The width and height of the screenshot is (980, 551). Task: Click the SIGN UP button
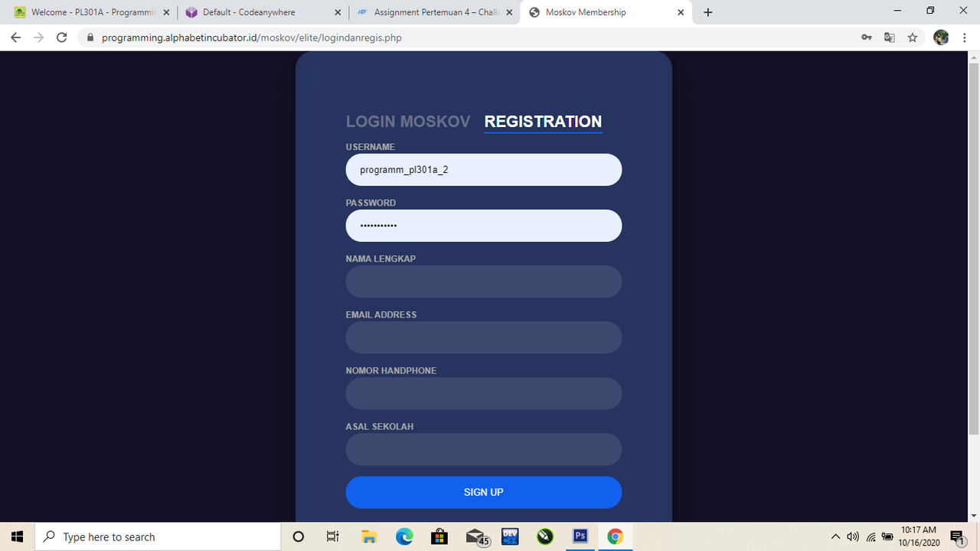pos(484,492)
